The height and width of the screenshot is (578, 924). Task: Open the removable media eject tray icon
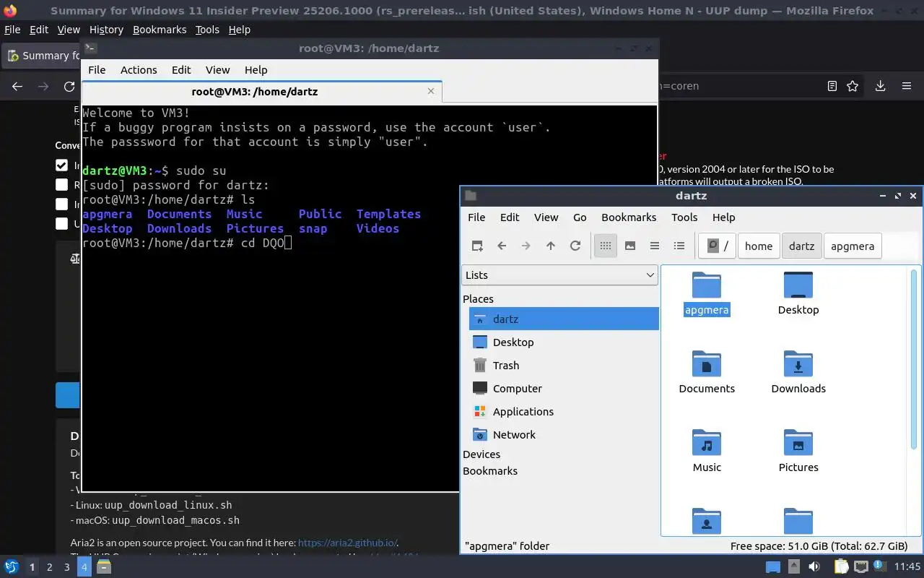793,567
